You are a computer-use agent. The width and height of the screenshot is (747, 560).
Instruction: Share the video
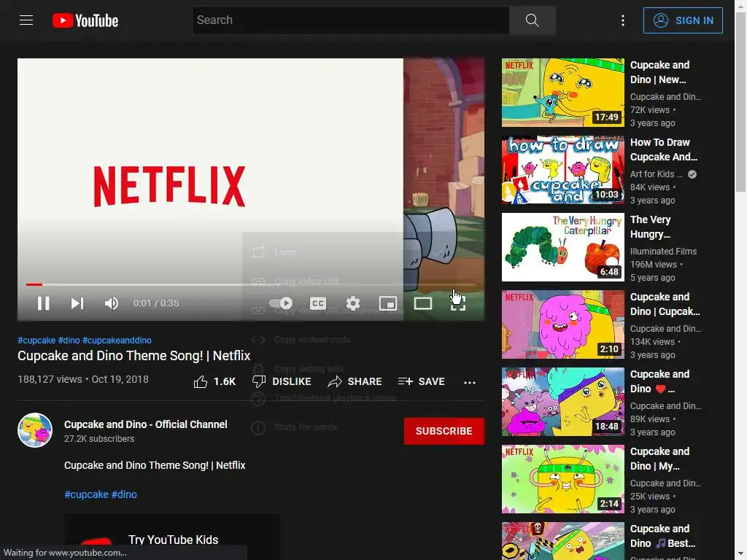click(x=355, y=382)
